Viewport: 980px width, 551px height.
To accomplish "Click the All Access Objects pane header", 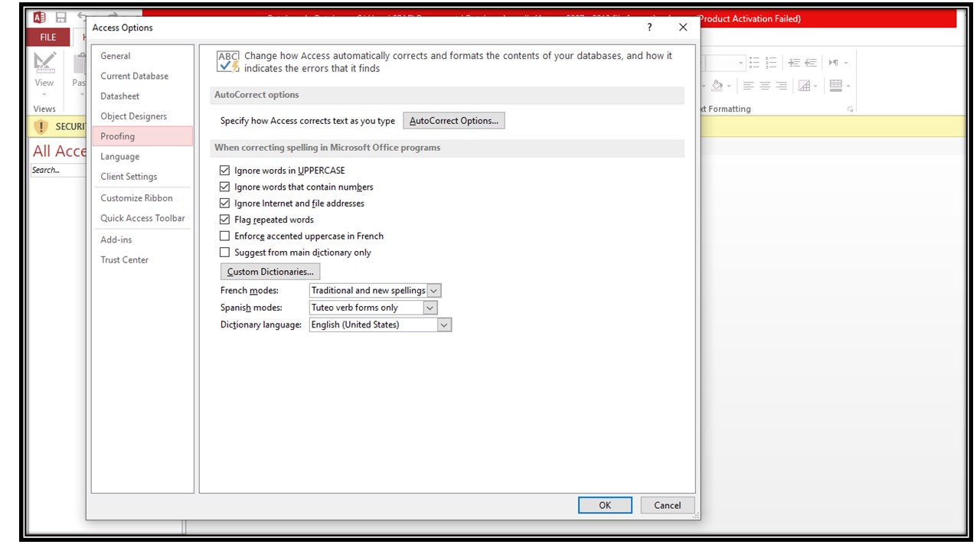I will [59, 151].
